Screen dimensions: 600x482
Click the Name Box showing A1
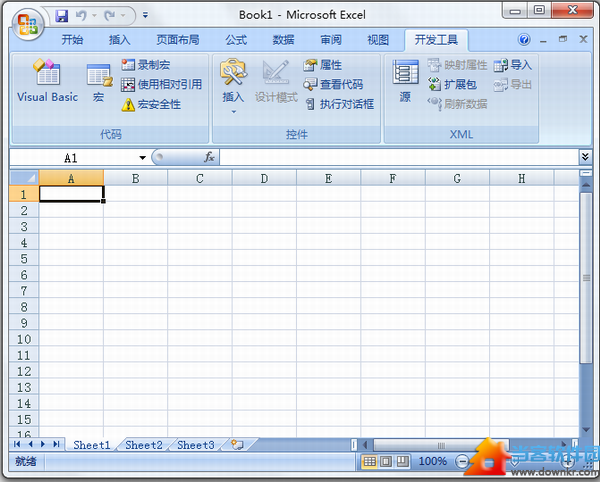[x=73, y=157]
